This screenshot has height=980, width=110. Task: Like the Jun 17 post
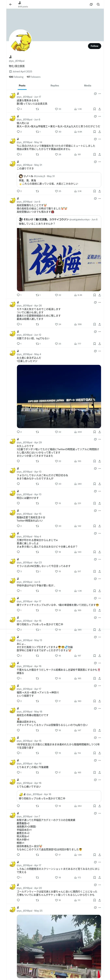(57, 109)
